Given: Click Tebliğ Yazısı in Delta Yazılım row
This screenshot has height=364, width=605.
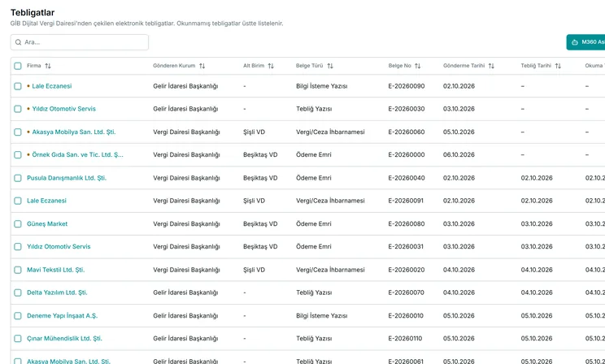Looking at the screenshot, I should [x=314, y=292].
